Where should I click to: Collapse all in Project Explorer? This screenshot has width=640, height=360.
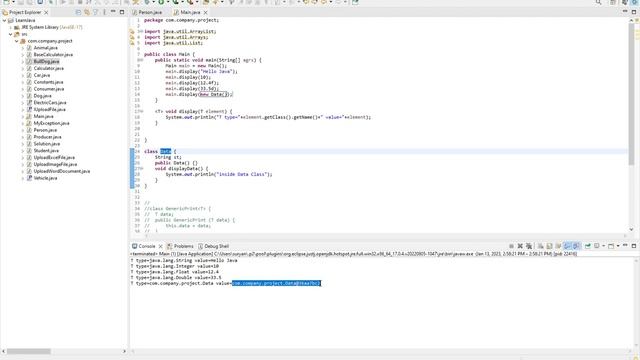78,12
